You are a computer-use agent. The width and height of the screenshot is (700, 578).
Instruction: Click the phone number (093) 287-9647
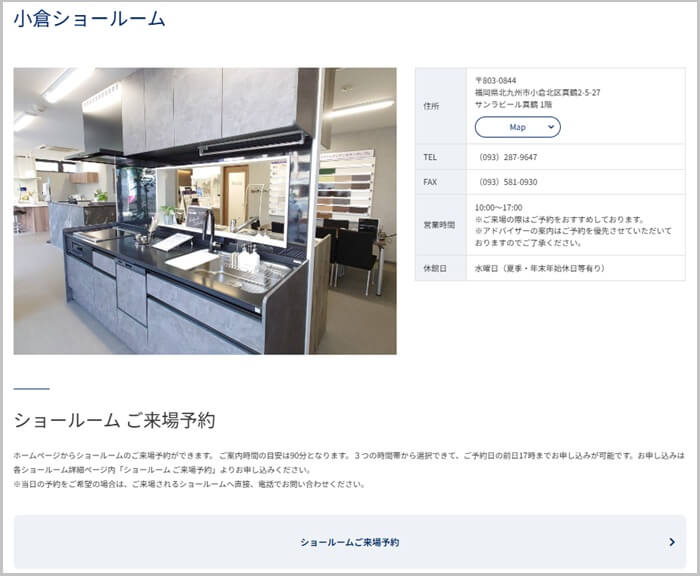click(508, 157)
